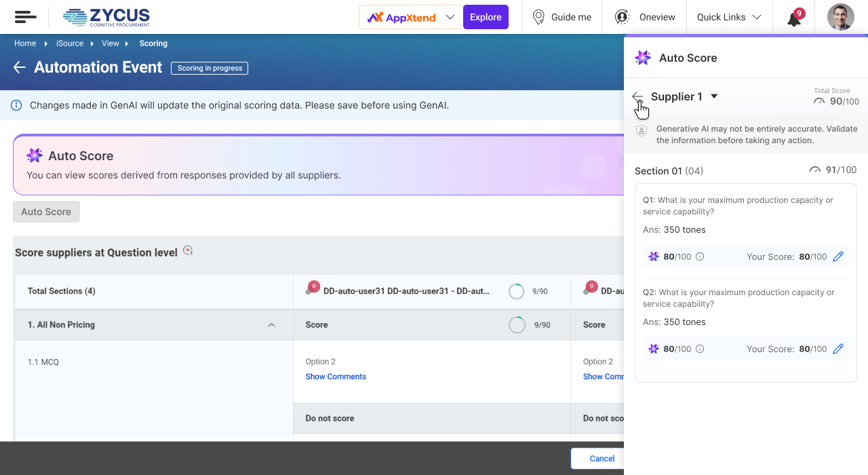Click Show Comments under Option 2
868x475 pixels.
[x=336, y=377]
